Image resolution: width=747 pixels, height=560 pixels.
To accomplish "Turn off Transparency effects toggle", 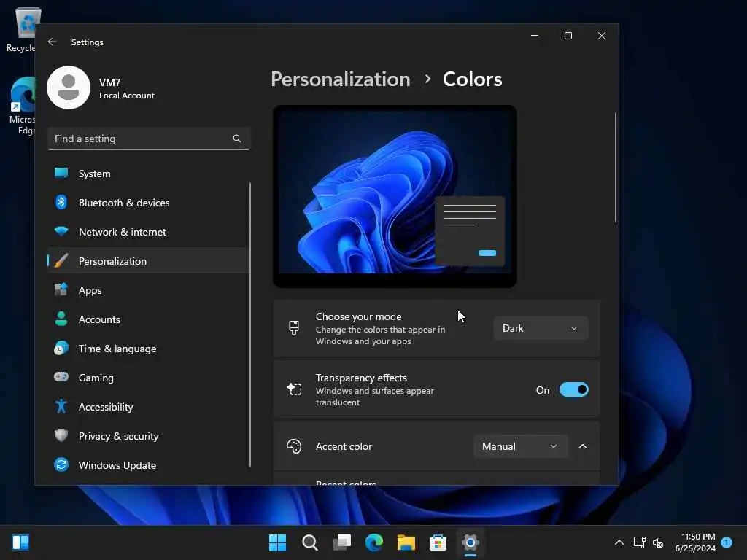I will click(x=573, y=389).
